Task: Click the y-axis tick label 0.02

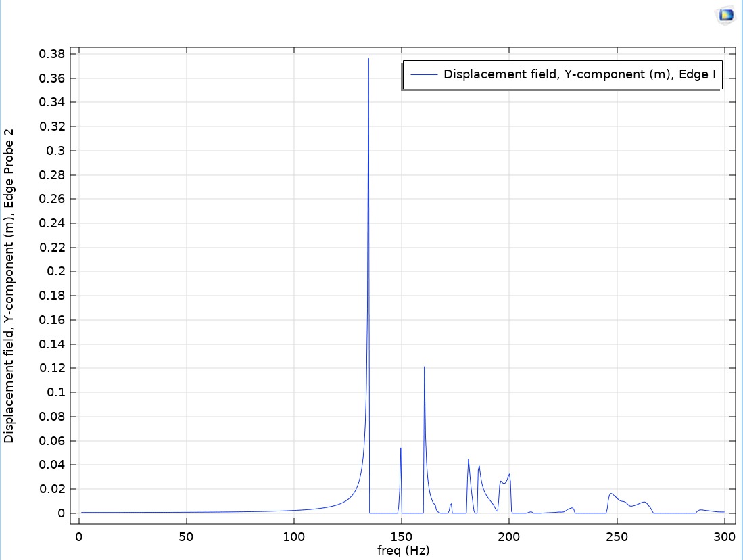Action: click(52, 489)
